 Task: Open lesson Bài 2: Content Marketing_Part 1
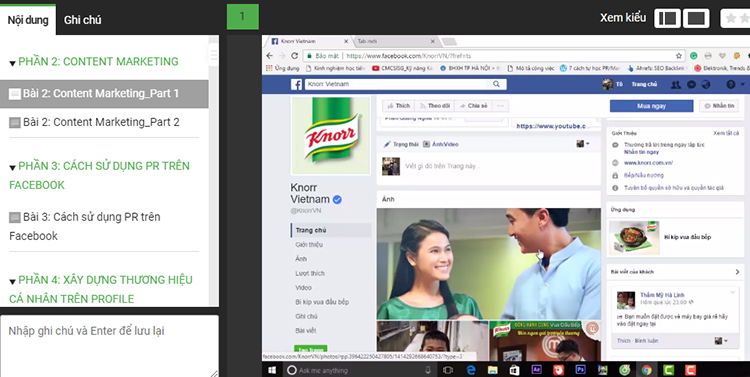(104, 94)
